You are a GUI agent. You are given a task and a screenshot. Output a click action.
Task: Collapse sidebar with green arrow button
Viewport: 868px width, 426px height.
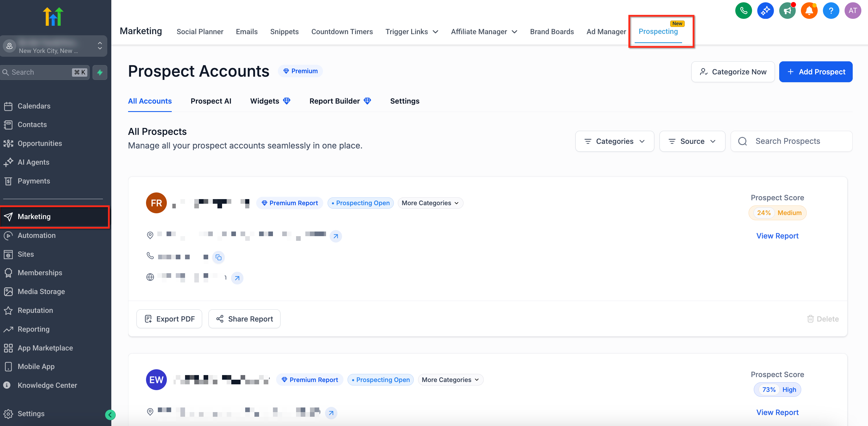click(x=110, y=414)
